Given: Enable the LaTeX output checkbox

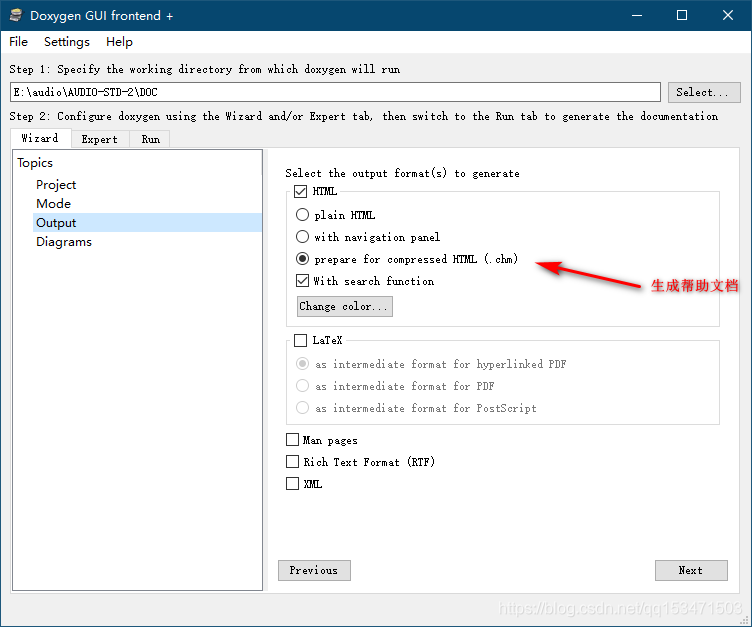Looking at the screenshot, I should tap(301, 341).
